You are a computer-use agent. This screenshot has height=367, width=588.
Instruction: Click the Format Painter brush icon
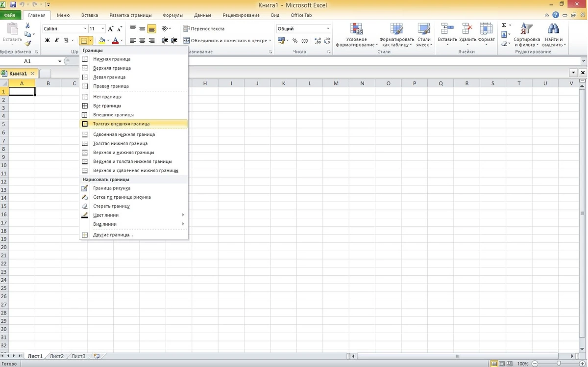27,43
